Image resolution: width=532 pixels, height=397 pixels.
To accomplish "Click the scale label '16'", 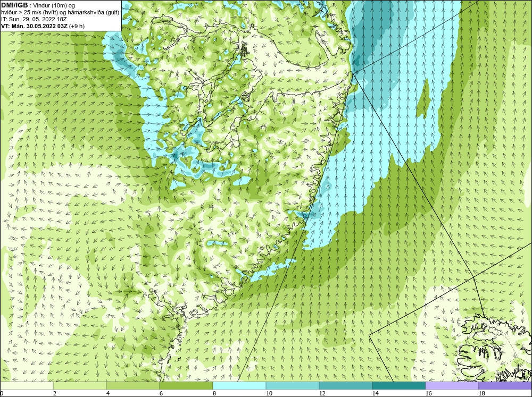I will coord(428,393).
